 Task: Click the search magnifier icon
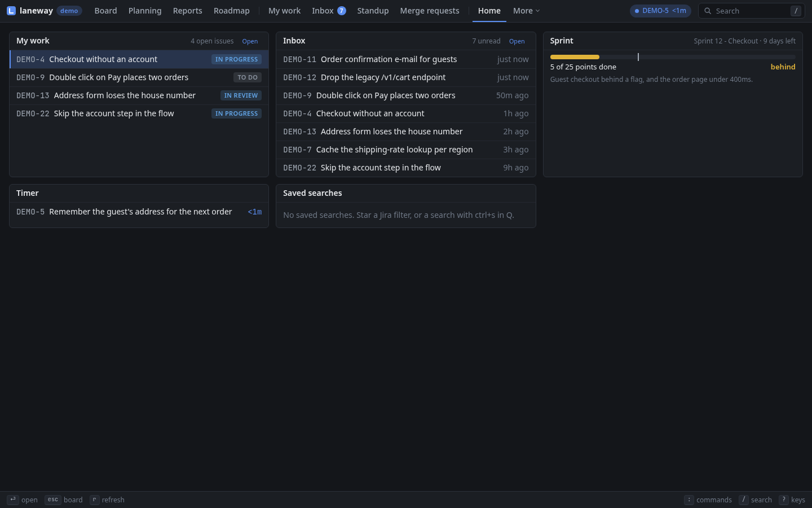click(708, 11)
